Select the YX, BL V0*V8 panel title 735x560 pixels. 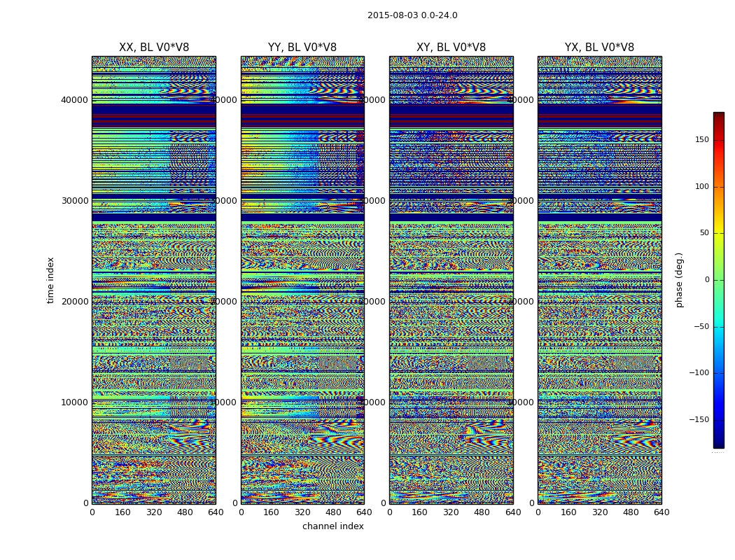click(599, 48)
